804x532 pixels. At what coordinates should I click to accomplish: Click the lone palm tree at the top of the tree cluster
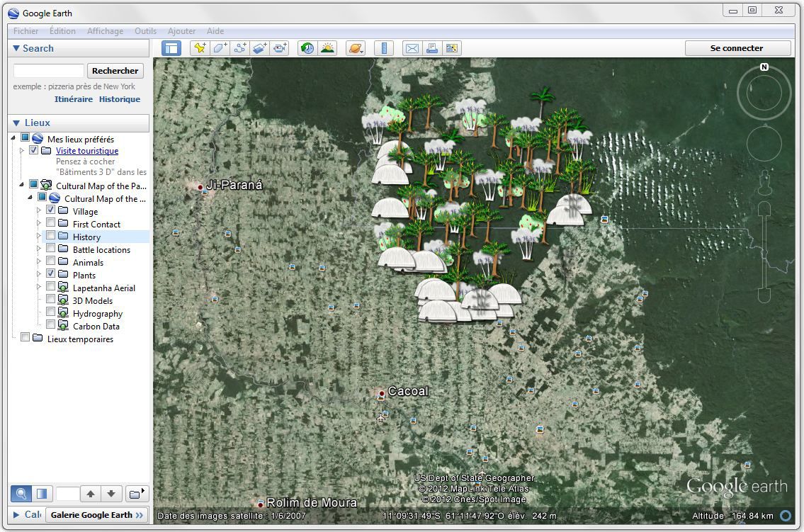coord(542,101)
